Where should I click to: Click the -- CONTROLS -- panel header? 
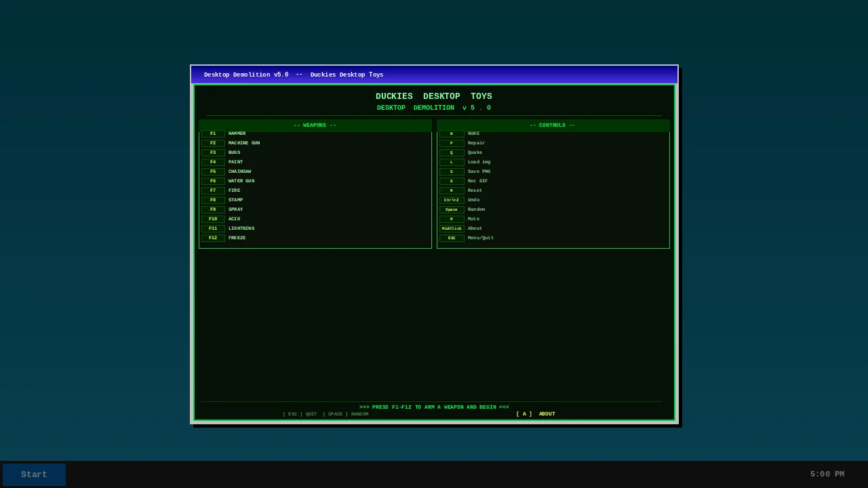pos(553,125)
